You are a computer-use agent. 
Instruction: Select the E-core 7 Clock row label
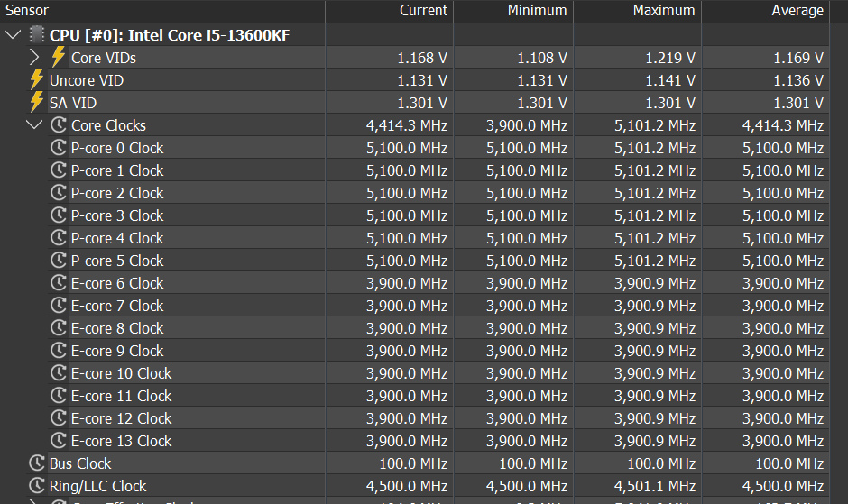pyautogui.click(x=117, y=306)
